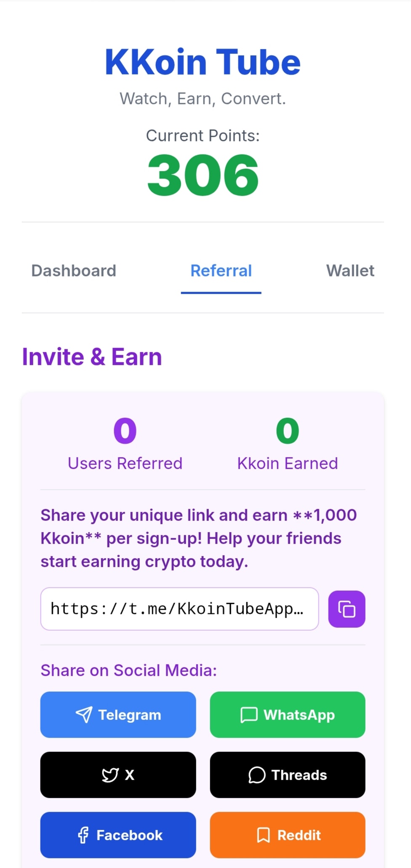The image size is (411, 868).
Task: Click the Facebook f logo icon
Action: pos(83,835)
